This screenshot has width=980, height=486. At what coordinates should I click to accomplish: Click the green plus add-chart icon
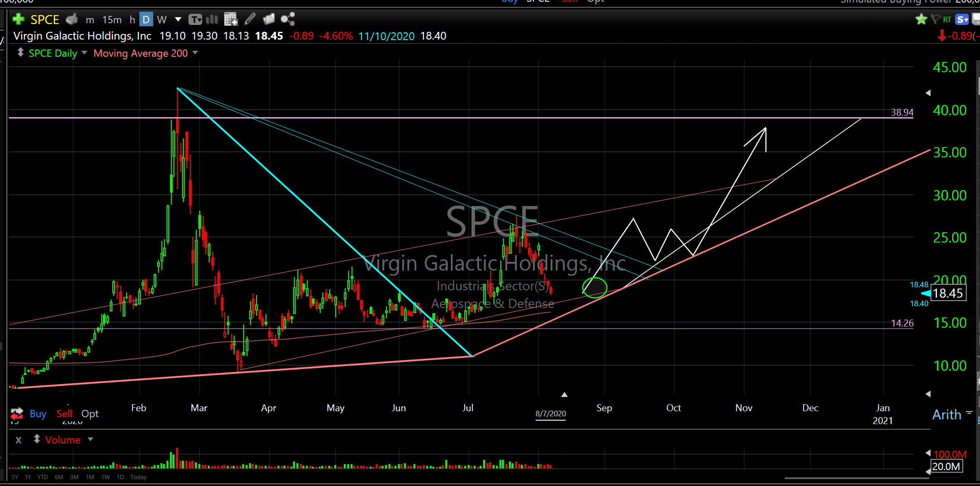pyautogui.click(x=18, y=19)
